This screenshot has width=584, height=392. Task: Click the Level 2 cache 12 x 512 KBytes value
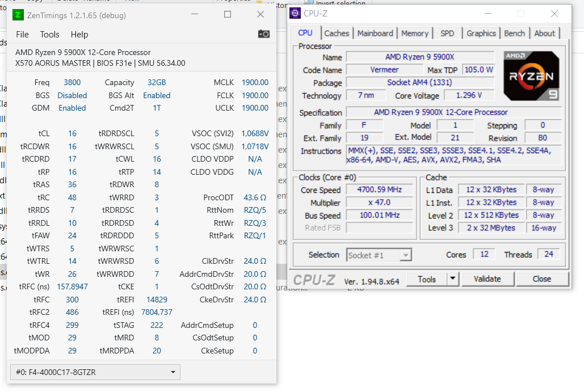[x=491, y=215]
